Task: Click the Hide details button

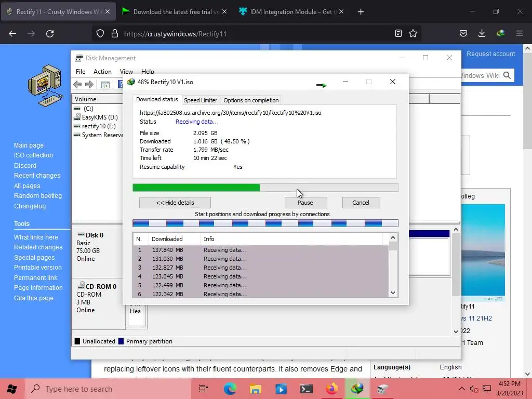Action: (x=175, y=203)
